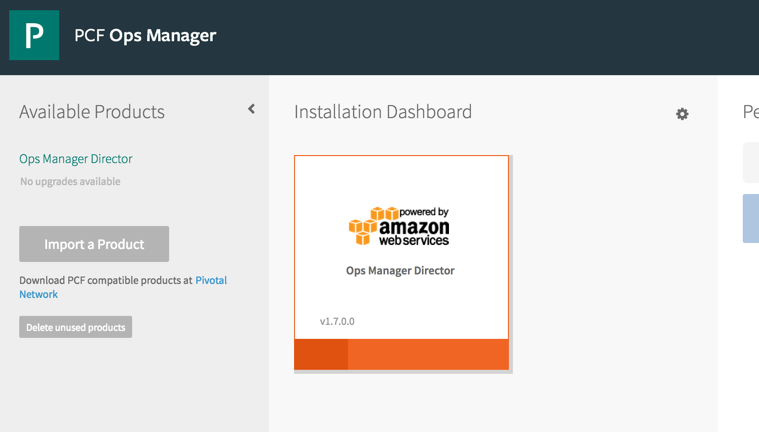Image resolution: width=759 pixels, height=432 pixels.
Task: Click the No upgrades available text
Action: point(70,182)
